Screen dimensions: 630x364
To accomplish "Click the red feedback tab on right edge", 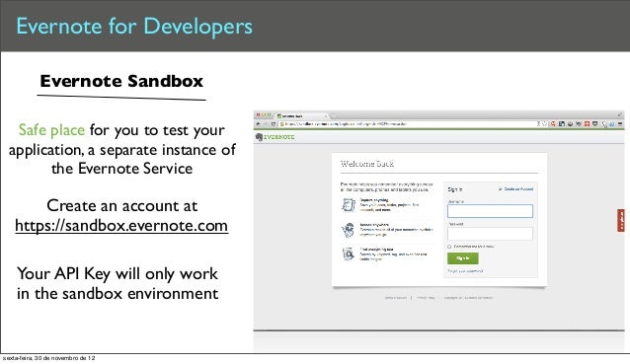I will (621, 220).
